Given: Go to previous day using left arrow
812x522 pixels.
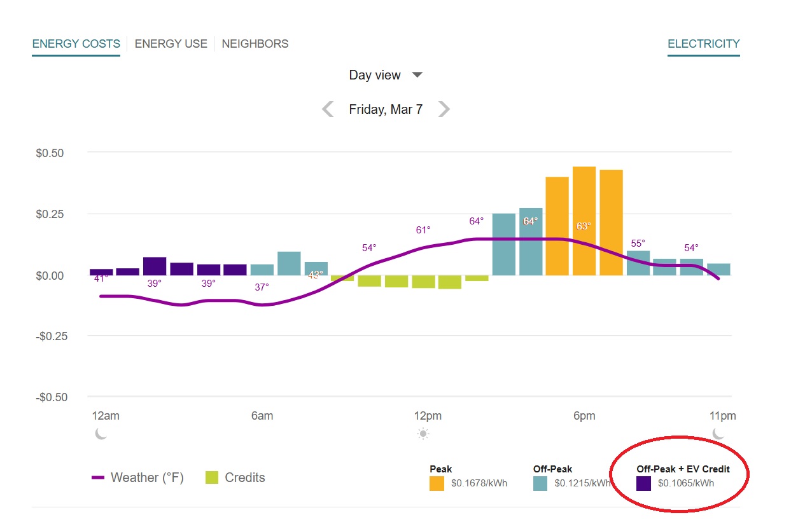Looking at the screenshot, I should 328,109.
